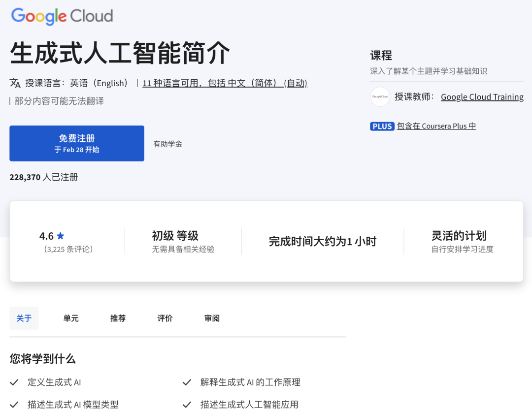Screen dimensions: 532x411
Task: Open the 11 种语言可用 link
Action: 225,83
